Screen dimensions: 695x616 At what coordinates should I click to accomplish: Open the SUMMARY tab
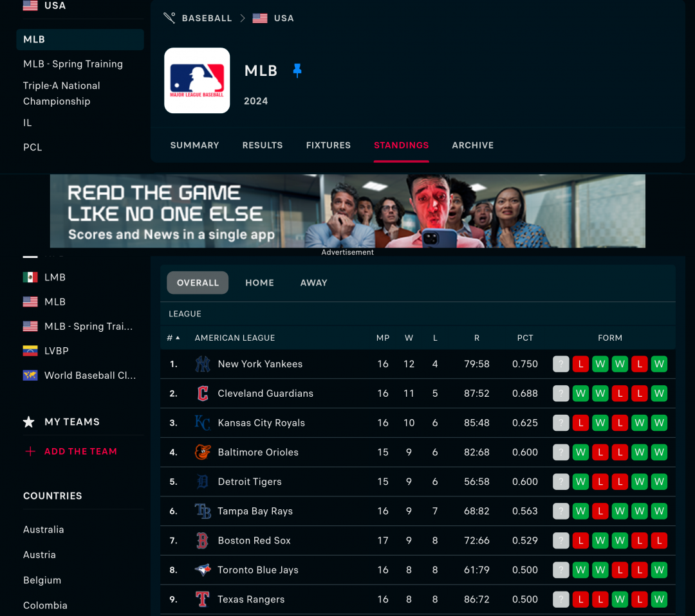pyautogui.click(x=194, y=145)
